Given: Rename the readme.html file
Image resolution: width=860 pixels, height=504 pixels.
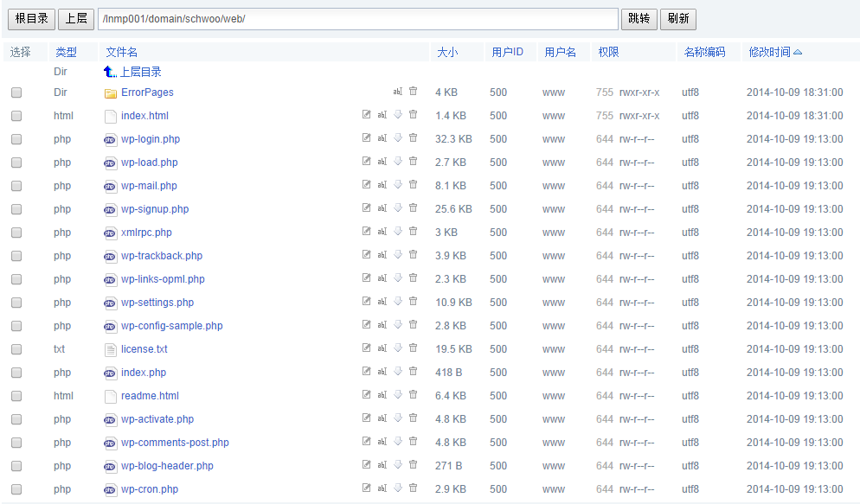Looking at the screenshot, I should pos(382,394).
